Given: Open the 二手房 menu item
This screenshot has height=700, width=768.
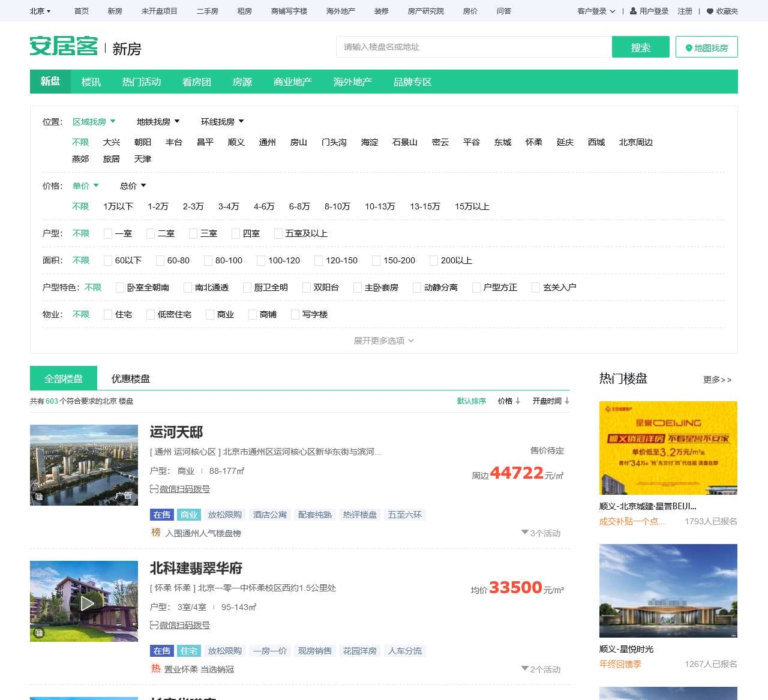Looking at the screenshot, I should click(207, 10).
